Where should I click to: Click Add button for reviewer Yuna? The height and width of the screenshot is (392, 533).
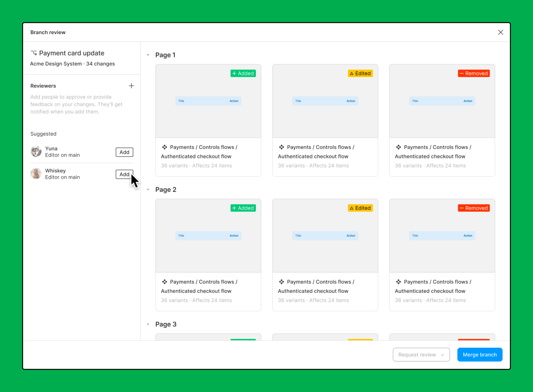124,152
